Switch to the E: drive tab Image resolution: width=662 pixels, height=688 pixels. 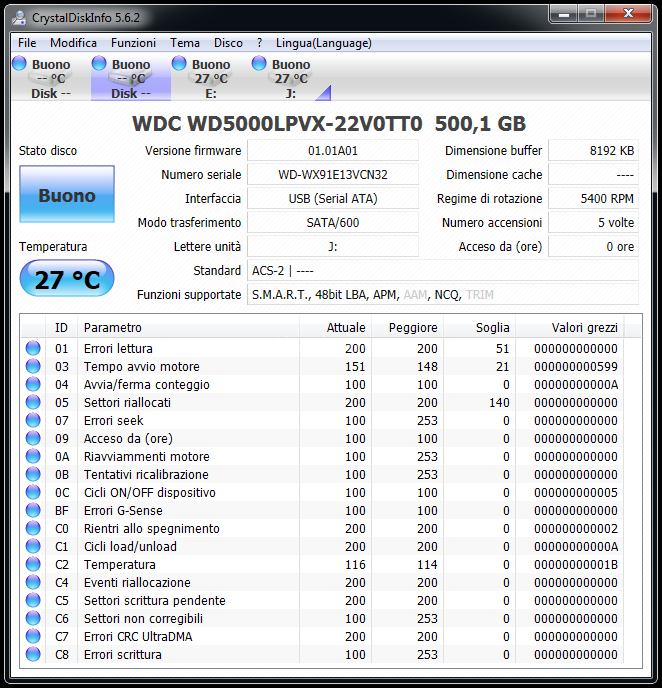coord(211,78)
